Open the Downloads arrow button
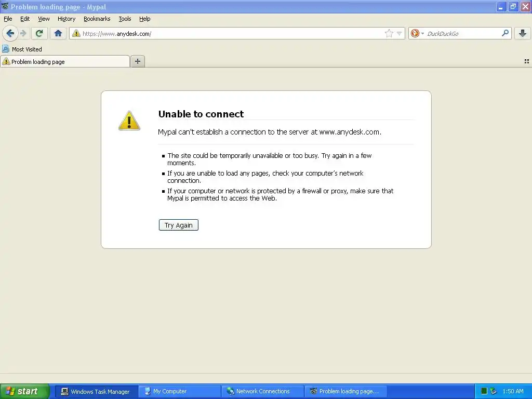This screenshot has height=399, width=532. [523, 33]
